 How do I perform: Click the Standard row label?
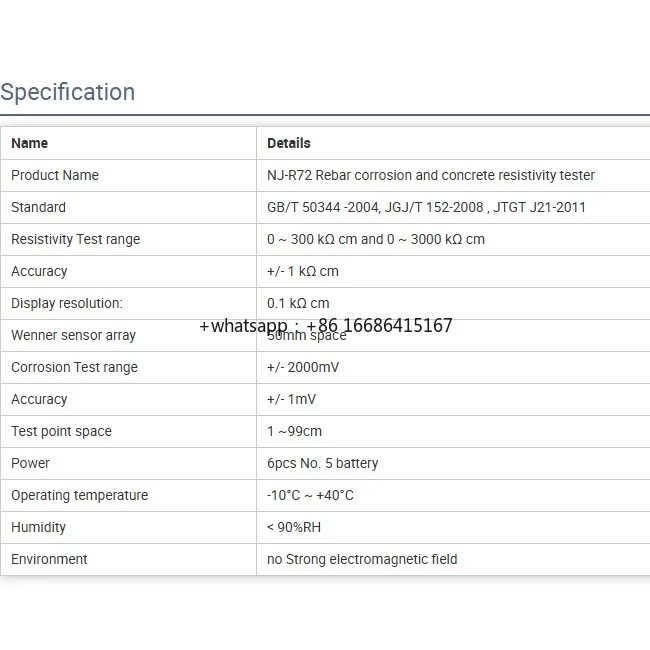38,207
